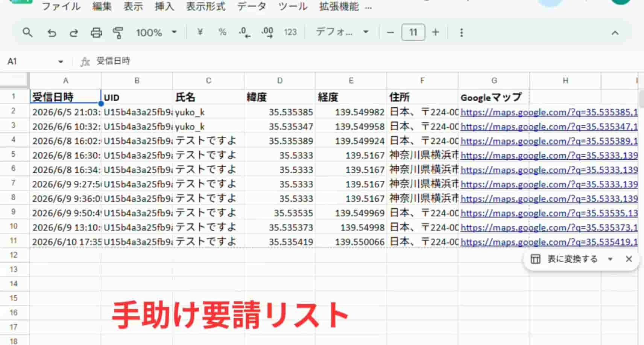
Task: Select cell with date 2026/6/5 21:03
Action: click(65, 112)
